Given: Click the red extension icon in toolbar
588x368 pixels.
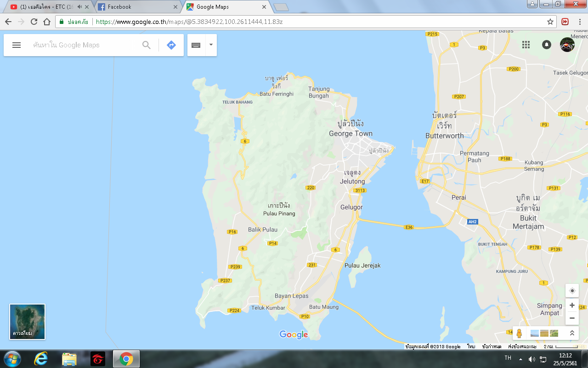Looking at the screenshot, I should (565, 22).
